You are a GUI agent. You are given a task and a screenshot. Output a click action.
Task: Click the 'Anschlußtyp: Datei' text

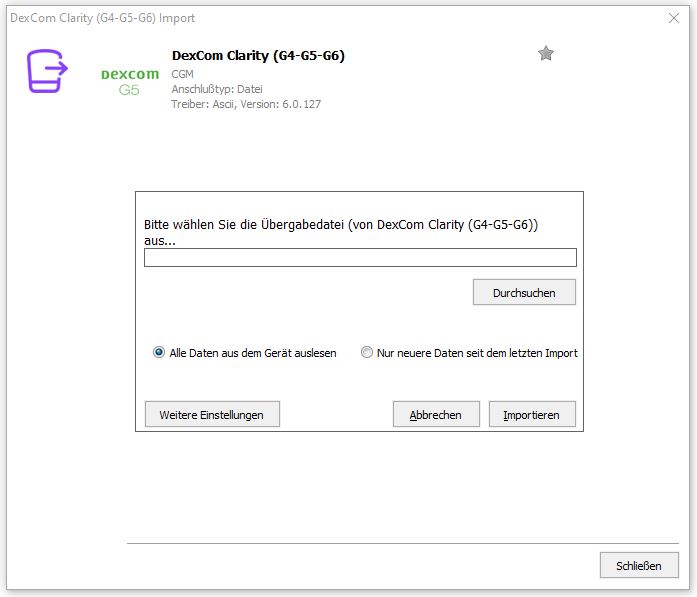point(217,89)
